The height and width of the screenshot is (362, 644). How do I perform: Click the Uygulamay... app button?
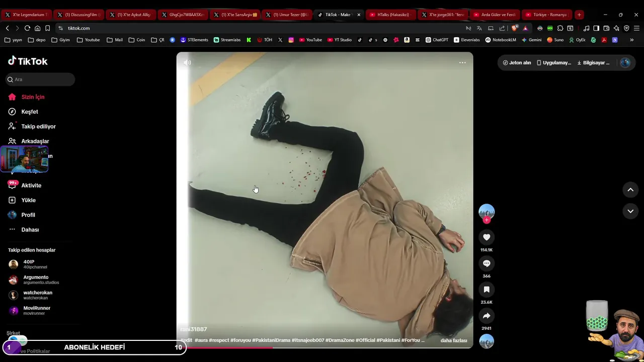pyautogui.click(x=553, y=63)
